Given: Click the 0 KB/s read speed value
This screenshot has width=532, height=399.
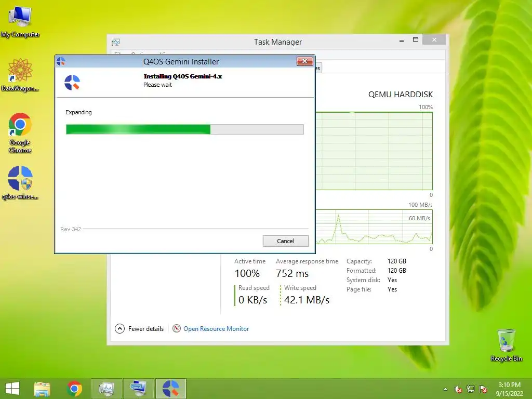Looking at the screenshot, I should coord(253,300).
